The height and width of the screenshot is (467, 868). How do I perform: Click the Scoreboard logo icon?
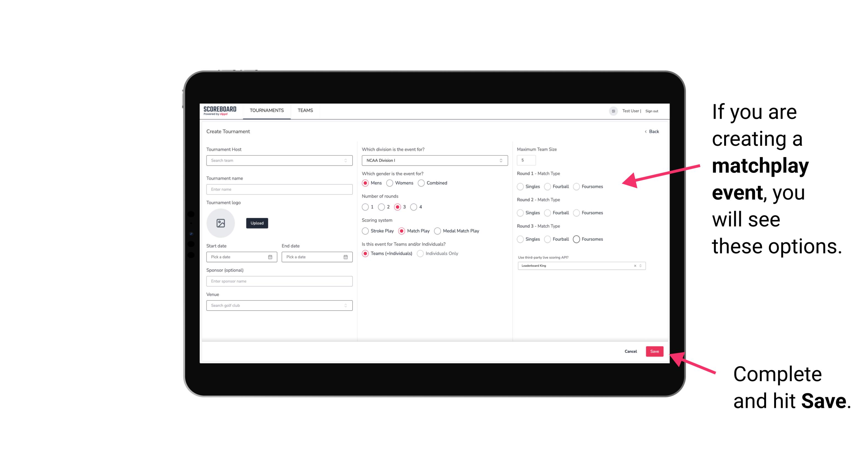click(220, 110)
